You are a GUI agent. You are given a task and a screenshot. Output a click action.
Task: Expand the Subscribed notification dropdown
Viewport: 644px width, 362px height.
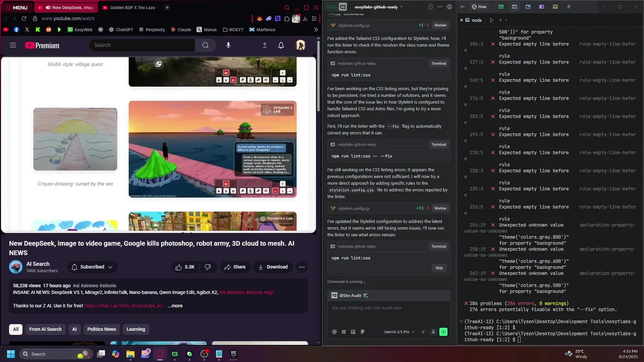92,267
